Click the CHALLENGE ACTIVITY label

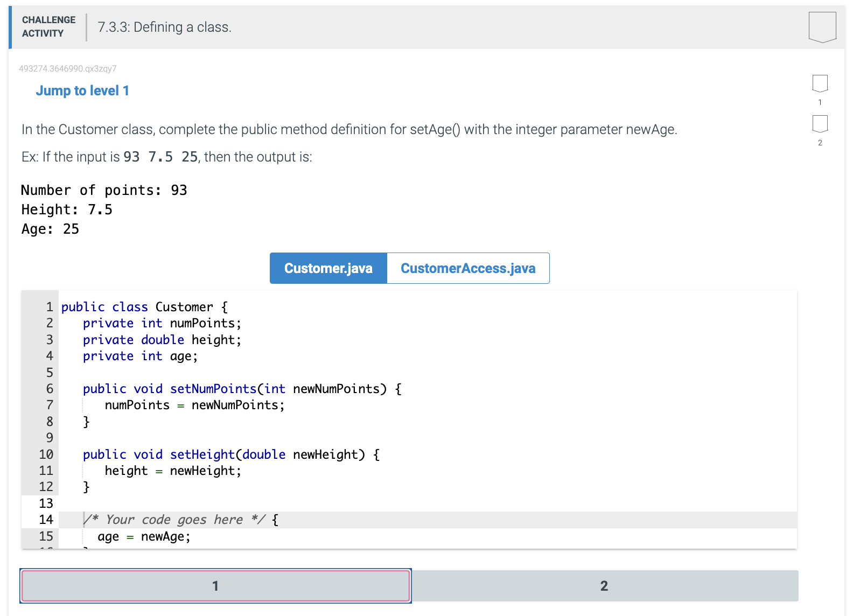coord(48,26)
